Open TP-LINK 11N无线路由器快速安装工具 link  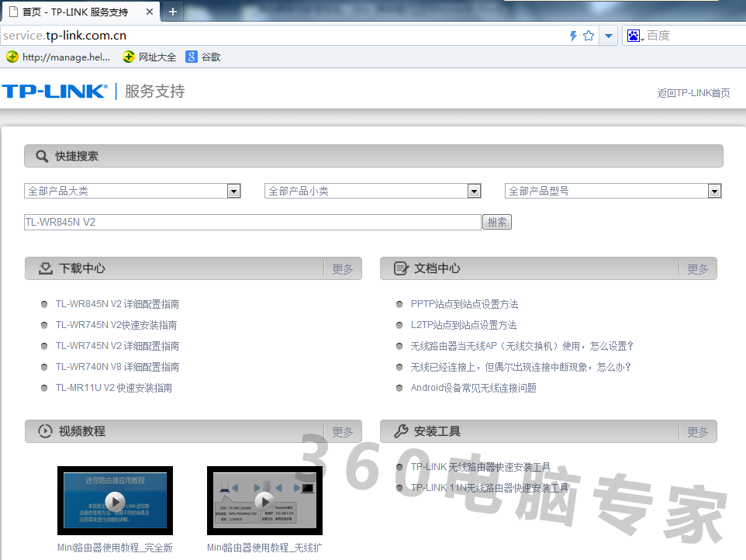(x=489, y=488)
